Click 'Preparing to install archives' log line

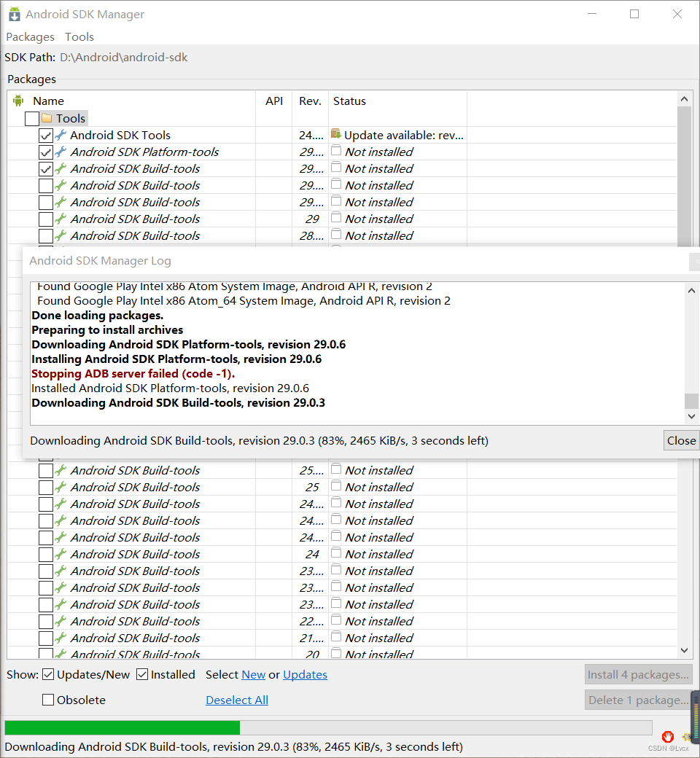[x=107, y=330]
